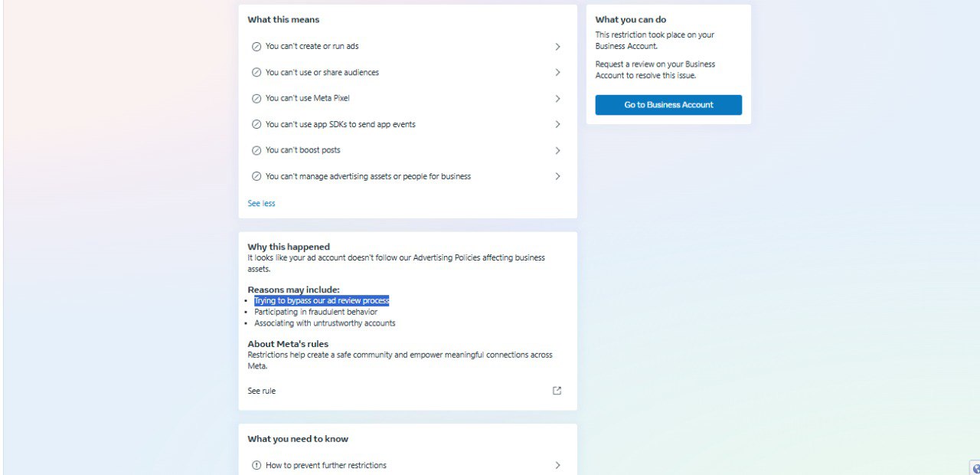The width and height of the screenshot is (980, 475).
Task: Open chevron for "How to prevent further restrictions"
Action: [x=557, y=466]
